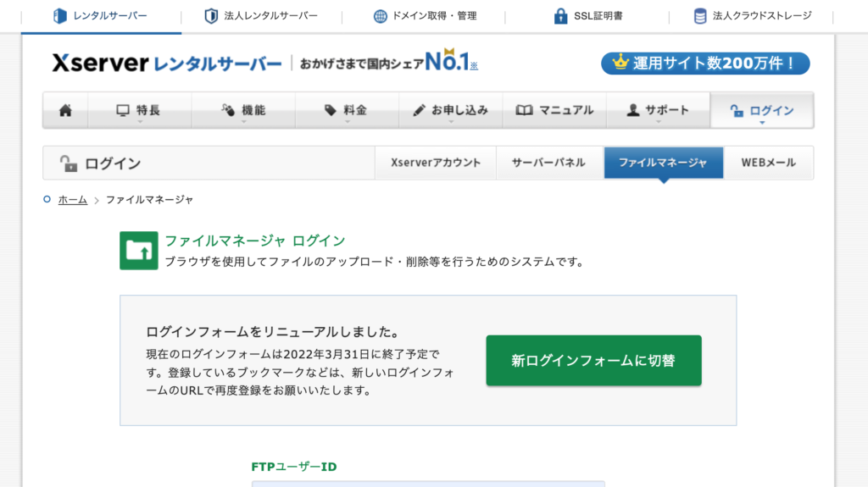The width and height of the screenshot is (868, 487).
Task: Open the ドメイン取得・管理 globe link
Action: tap(425, 16)
